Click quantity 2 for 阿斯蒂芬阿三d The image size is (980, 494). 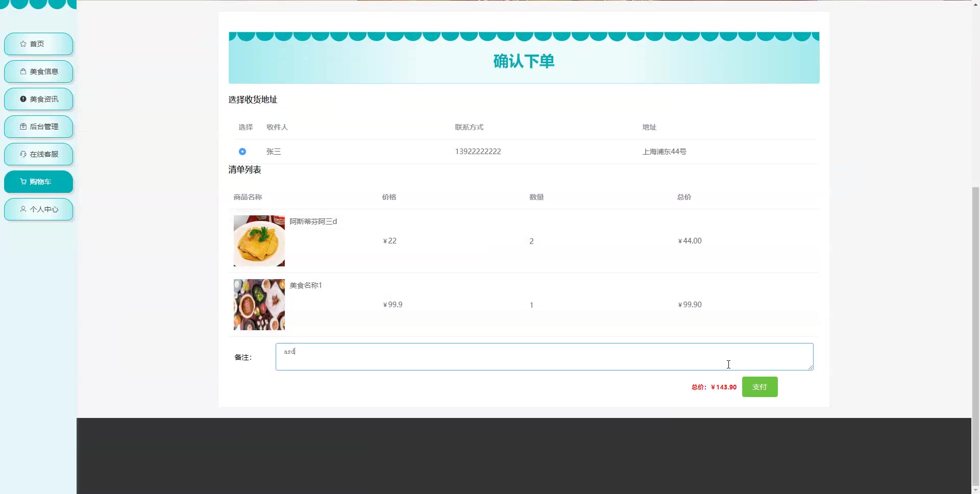click(531, 241)
